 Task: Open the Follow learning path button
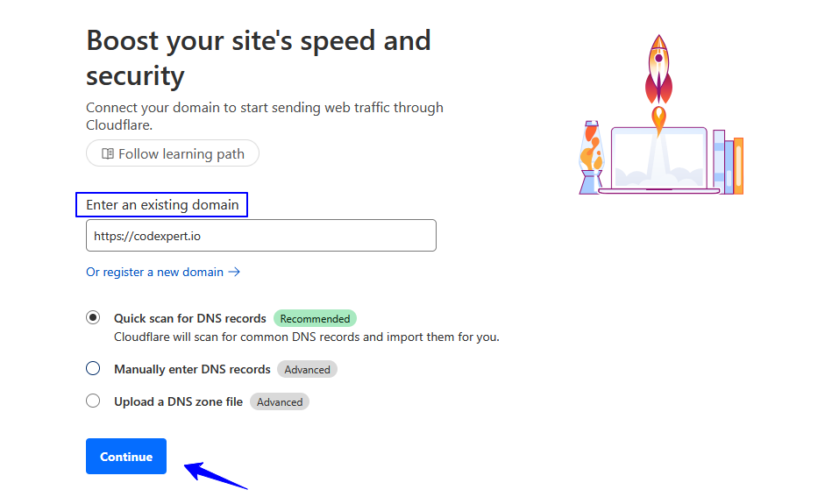(173, 153)
